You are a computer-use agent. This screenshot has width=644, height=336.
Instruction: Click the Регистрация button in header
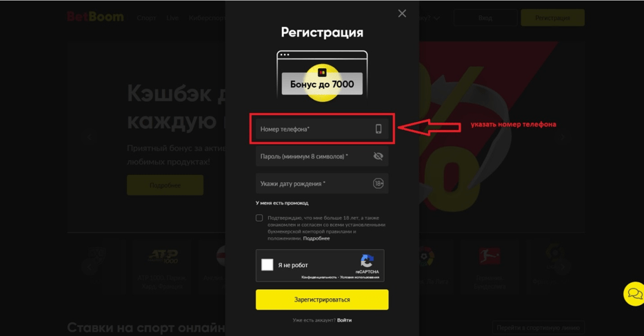pyautogui.click(x=552, y=18)
